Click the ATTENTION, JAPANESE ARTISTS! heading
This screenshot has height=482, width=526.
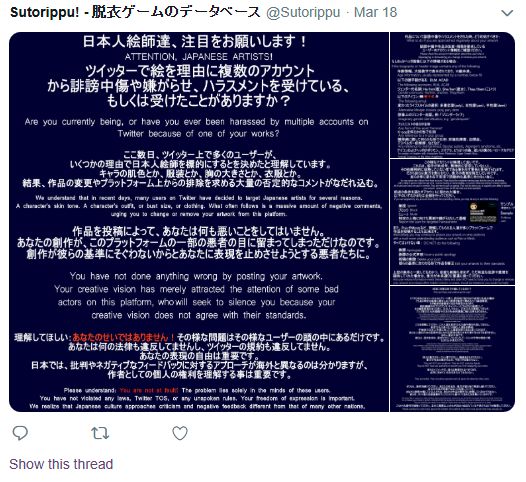click(x=199, y=56)
